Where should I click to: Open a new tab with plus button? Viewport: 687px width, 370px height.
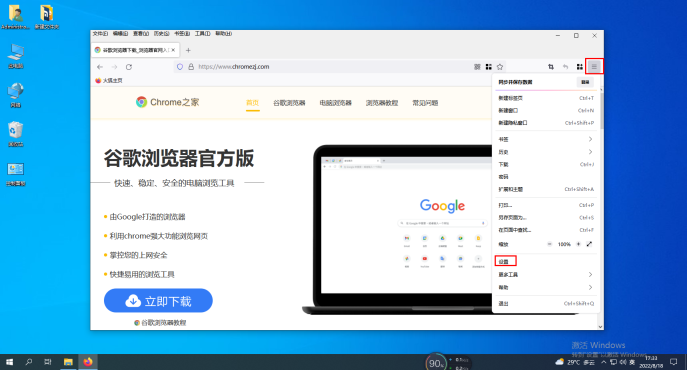(x=188, y=50)
